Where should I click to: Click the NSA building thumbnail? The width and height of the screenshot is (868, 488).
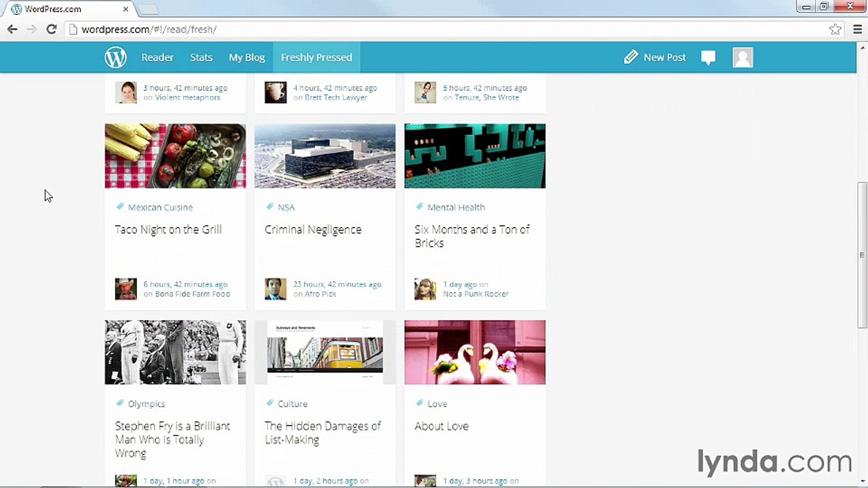(x=325, y=156)
